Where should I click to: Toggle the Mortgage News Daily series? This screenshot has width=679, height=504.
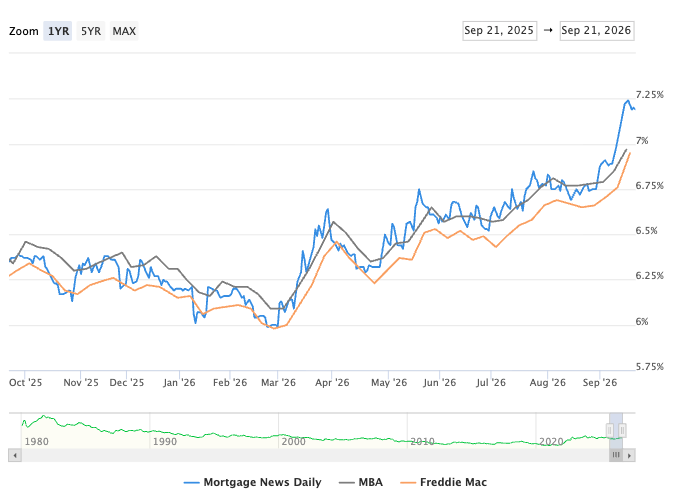(252, 482)
